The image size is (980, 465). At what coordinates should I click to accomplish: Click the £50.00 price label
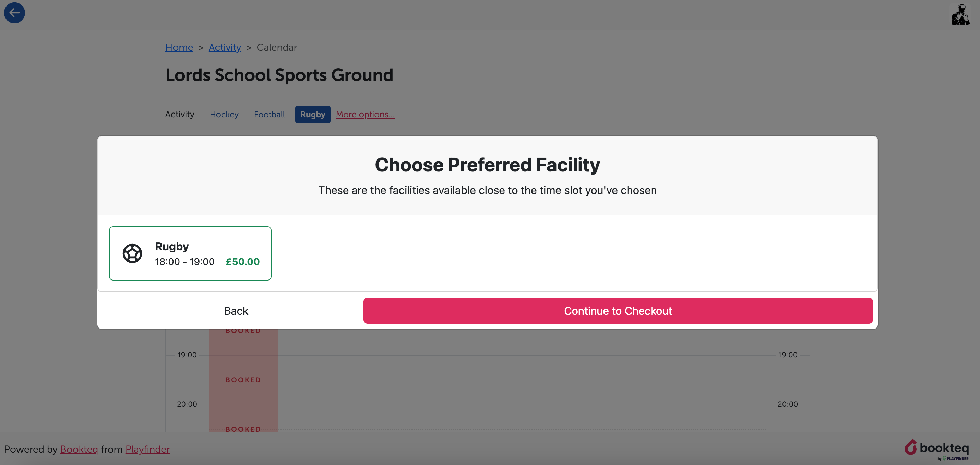[x=243, y=262]
